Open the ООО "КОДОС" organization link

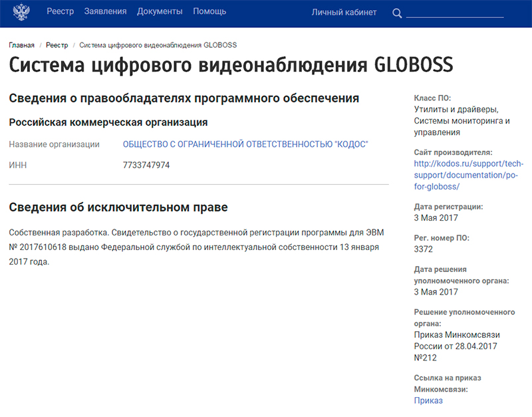(x=245, y=144)
